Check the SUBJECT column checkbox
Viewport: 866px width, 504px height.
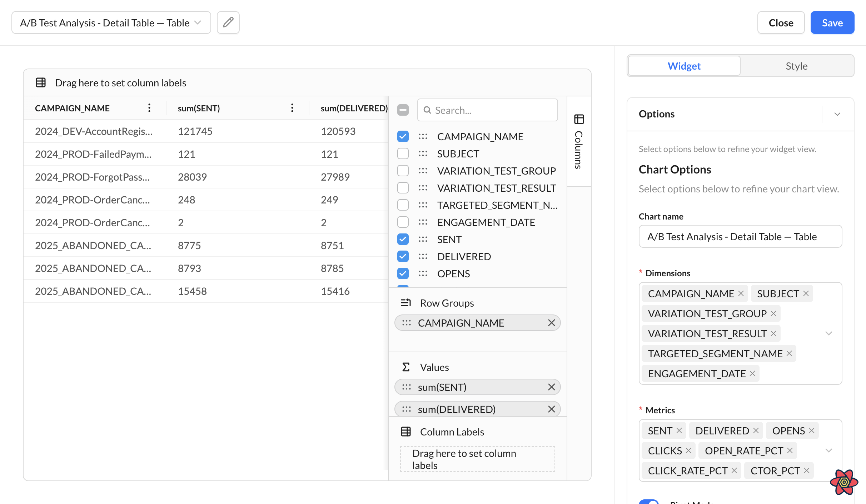coord(403,153)
